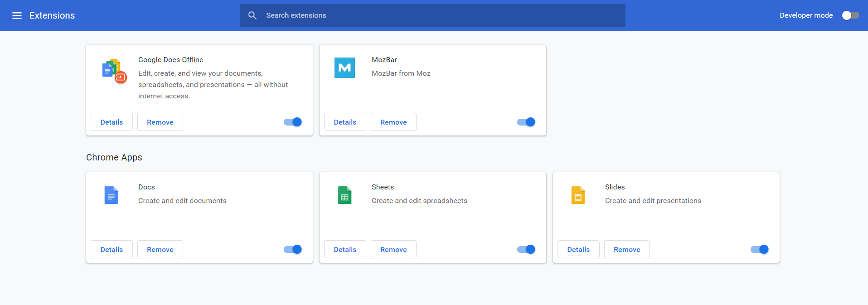Click the 'MozBar from Moz' description

click(x=401, y=73)
